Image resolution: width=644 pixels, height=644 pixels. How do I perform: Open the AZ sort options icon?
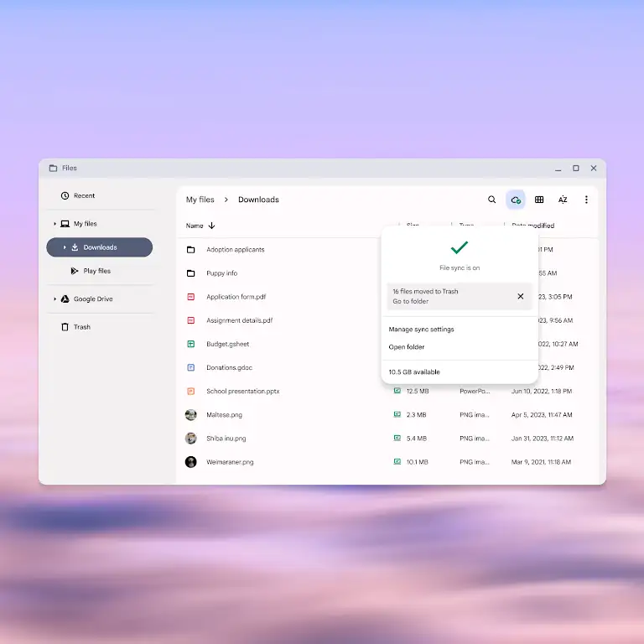pos(563,200)
